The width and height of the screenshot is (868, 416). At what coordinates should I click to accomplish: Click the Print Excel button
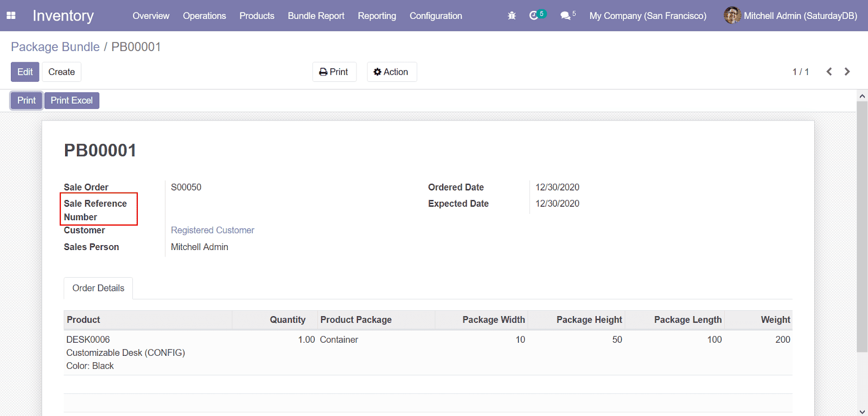click(x=72, y=100)
